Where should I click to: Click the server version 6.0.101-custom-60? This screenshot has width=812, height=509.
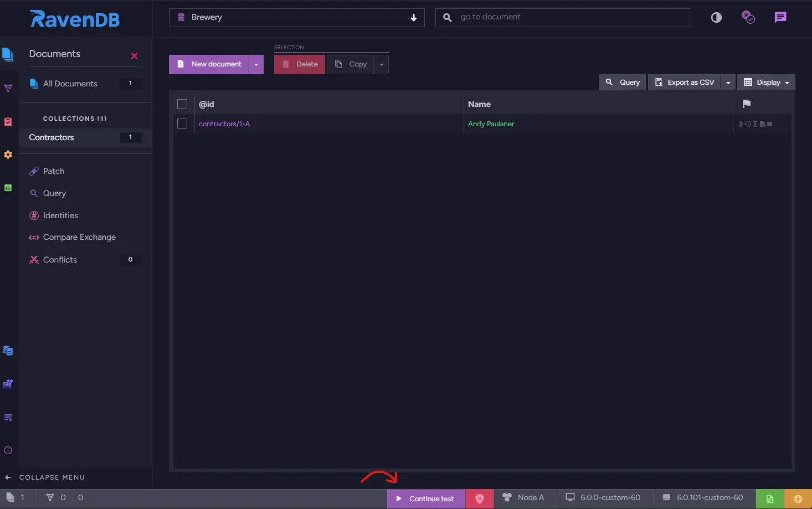703,497
